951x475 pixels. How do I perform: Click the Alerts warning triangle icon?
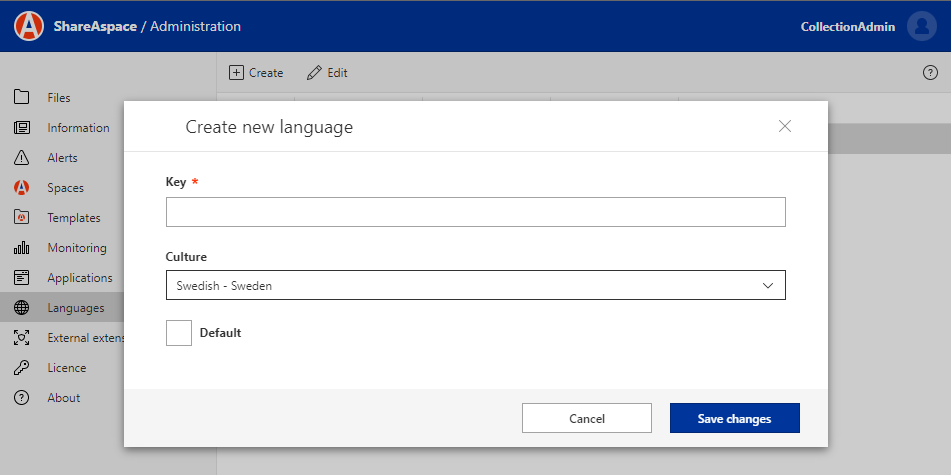click(21, 158)
